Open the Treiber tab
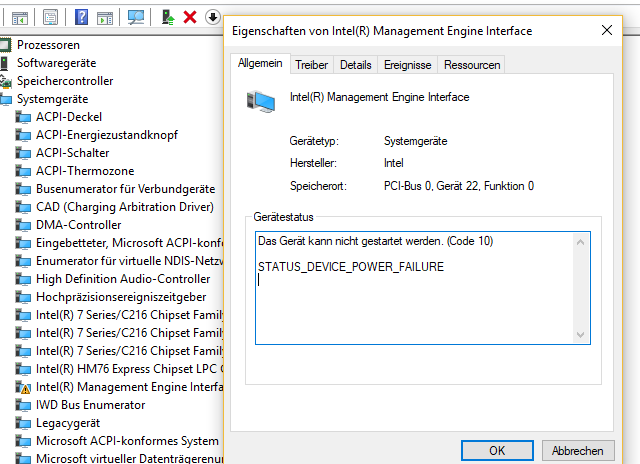Screen dimensions: 640x464 [311, 65]
